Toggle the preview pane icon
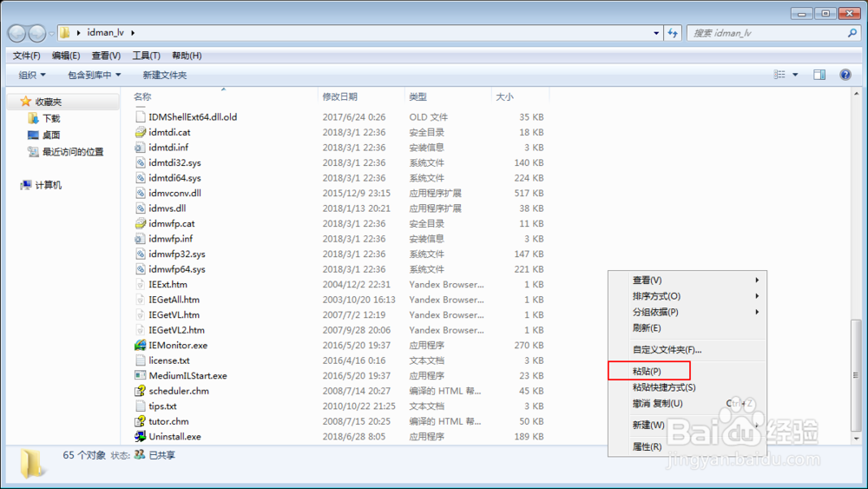This screenshot has width=868, height=489. click(x=819, y=75)
